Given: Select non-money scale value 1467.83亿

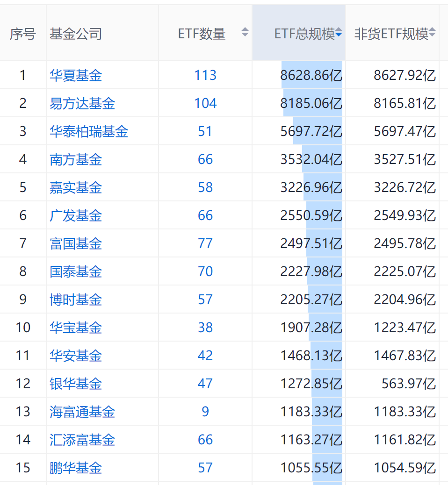Looking at the screenshot, I should click(x=405, y=356).
